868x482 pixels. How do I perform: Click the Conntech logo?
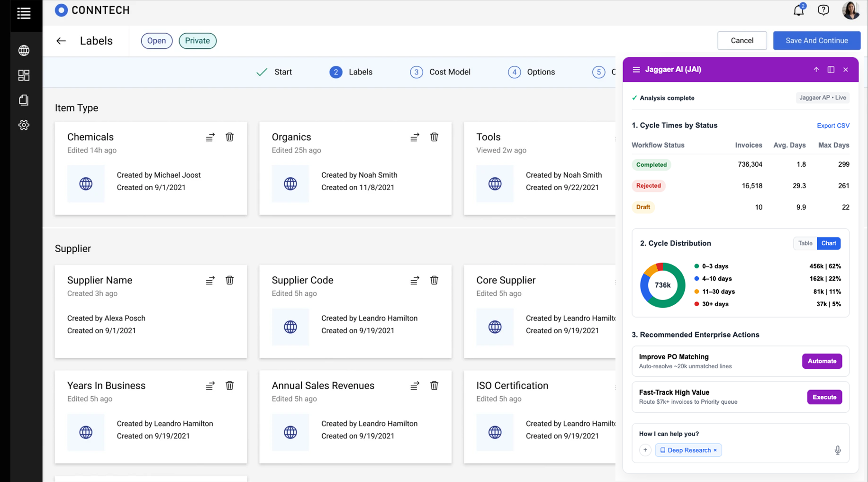click(92, 10)
